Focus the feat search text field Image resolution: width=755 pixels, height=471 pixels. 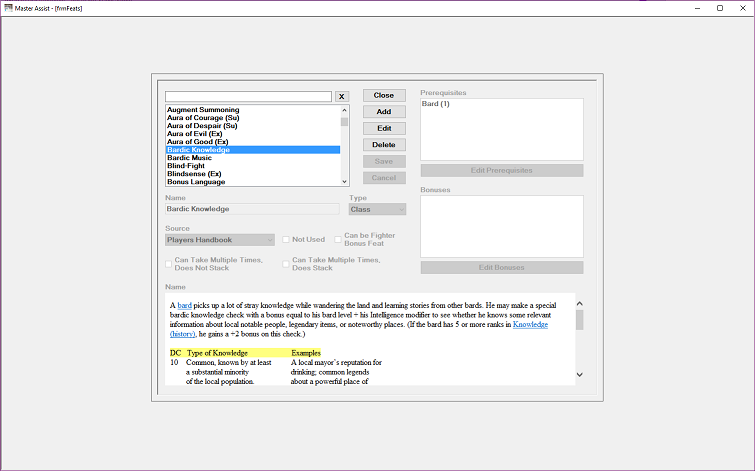[248, 96]
